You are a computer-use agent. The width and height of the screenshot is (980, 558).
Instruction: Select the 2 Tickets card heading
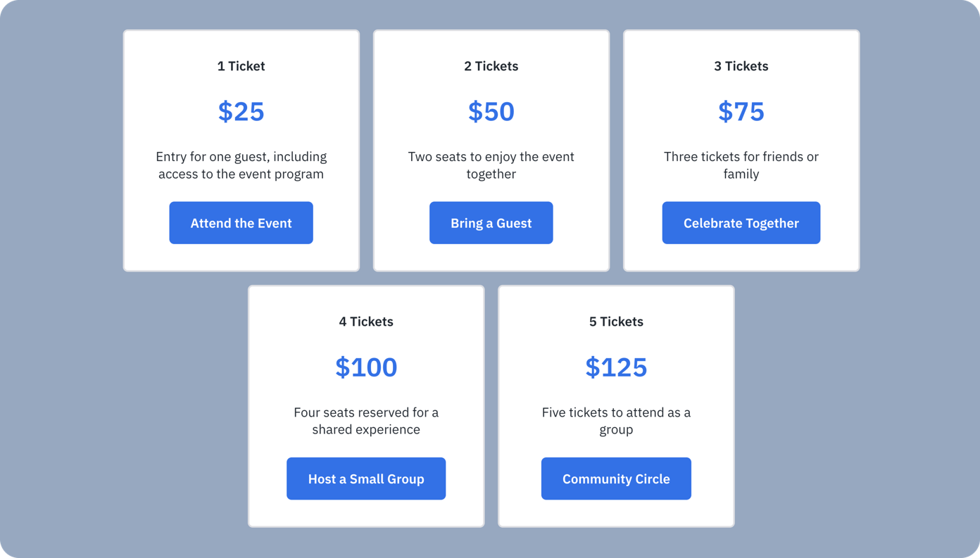click(x=491, y=66)
